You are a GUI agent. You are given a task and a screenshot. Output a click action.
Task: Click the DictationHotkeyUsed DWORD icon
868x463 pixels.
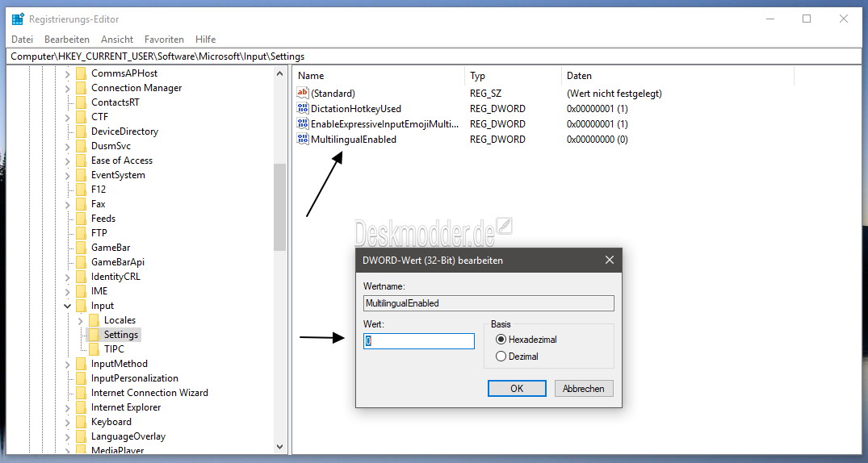(302, 108)
